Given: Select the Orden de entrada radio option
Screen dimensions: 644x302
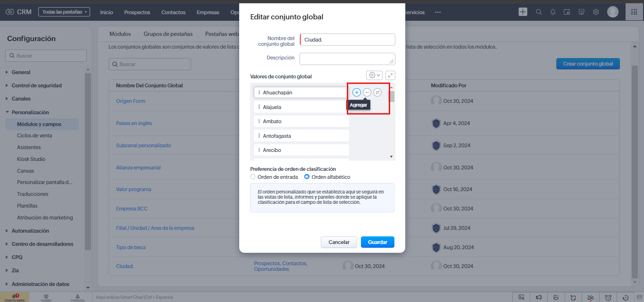Looking at the screenshot, I should click(x=253, y=177).
